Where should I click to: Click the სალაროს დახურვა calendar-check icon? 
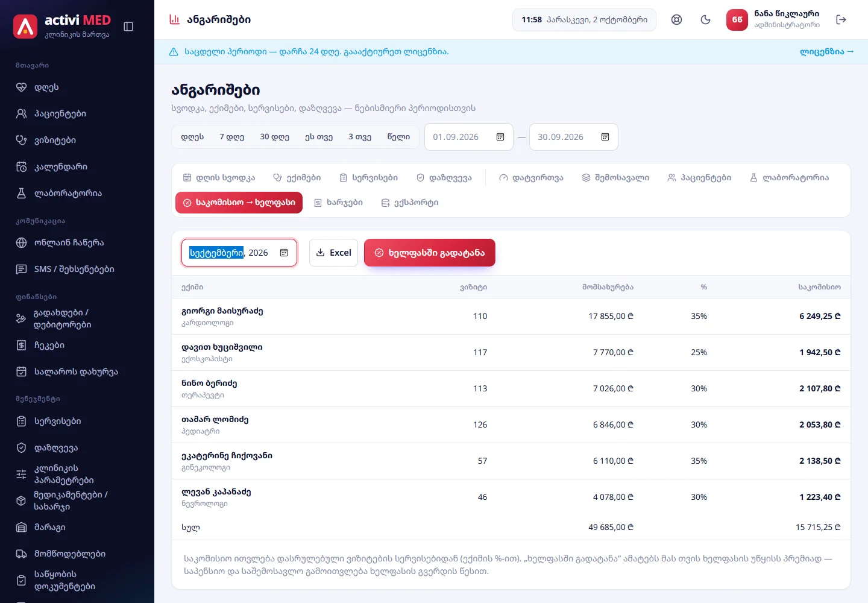22,372
